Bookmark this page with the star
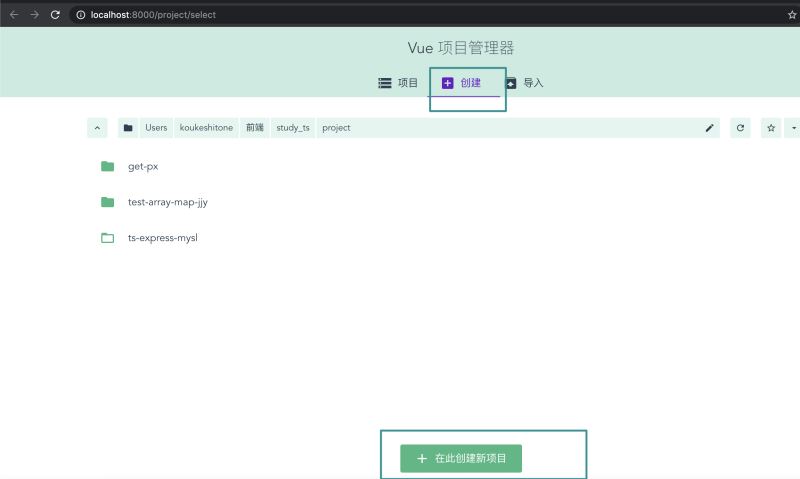The image size is (800, 479). click(x=792, y=15)
